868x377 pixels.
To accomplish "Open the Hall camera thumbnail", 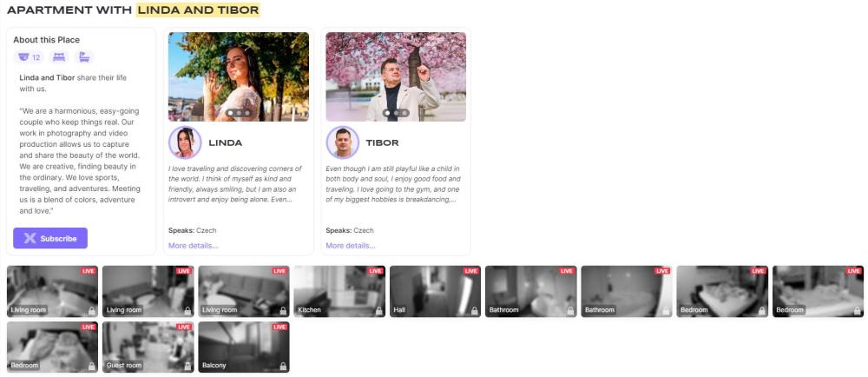I will pyautogui.click(x=435, y=291).
